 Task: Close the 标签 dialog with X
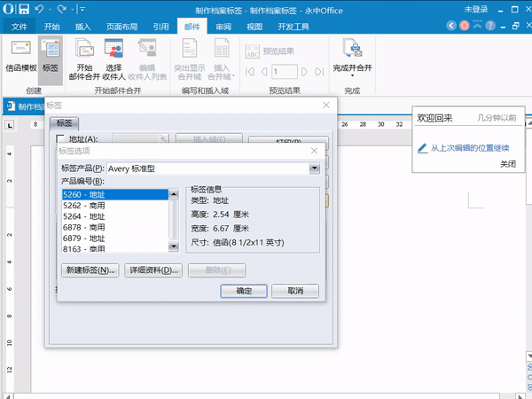[x=326, y=106]
